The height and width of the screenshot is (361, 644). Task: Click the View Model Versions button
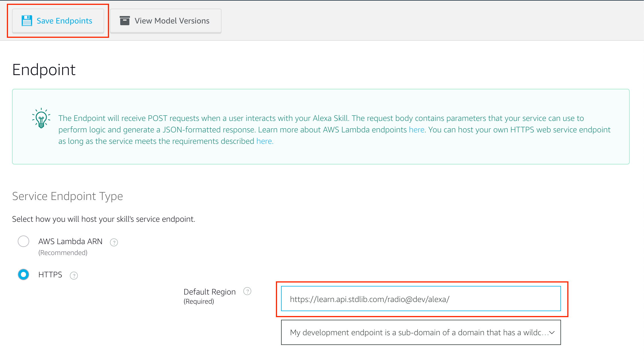pyautogui.click(x=166, y=21)
